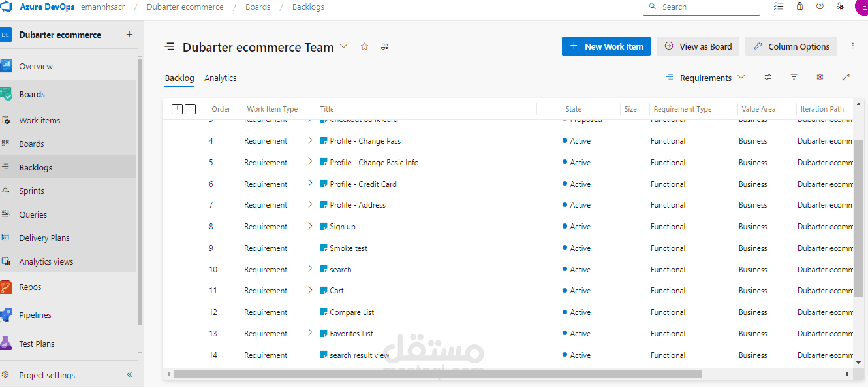Open the backlog filter funnel icon

(794, 77)
